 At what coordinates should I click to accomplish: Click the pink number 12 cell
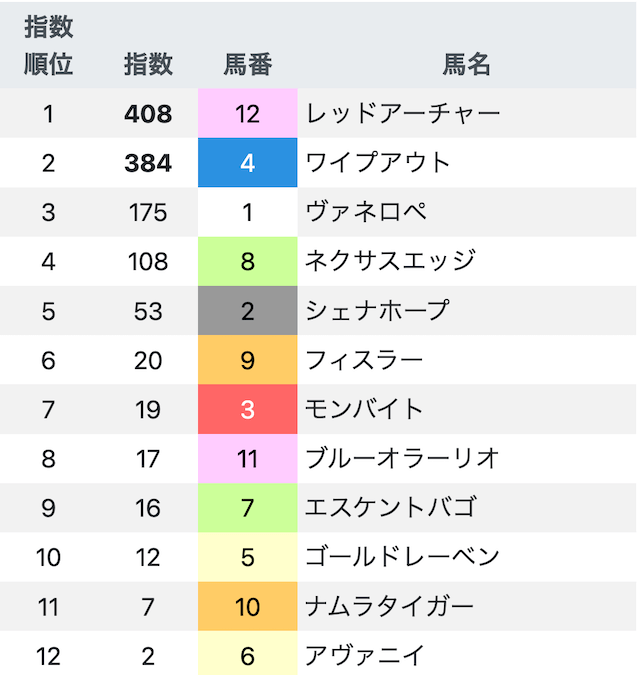click(x=247, y=114)
